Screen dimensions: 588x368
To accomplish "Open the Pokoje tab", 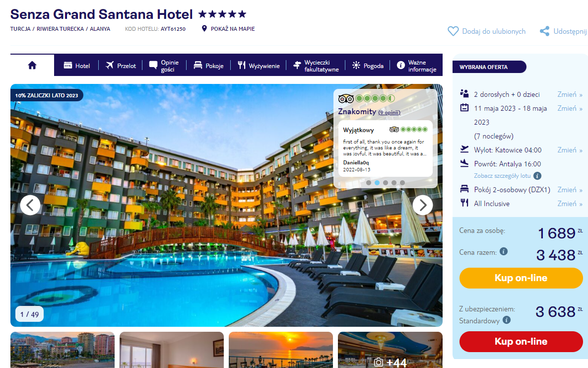I will (208, 66).
